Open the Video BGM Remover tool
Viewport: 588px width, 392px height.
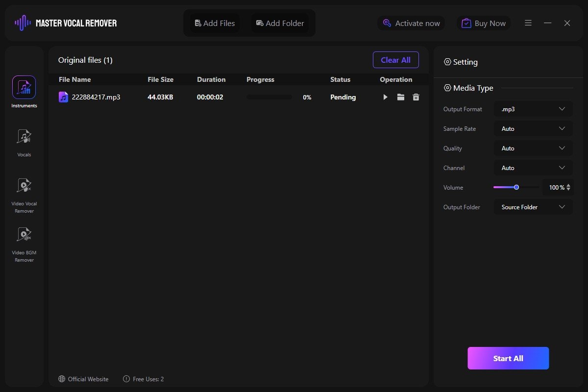(24, 235)
